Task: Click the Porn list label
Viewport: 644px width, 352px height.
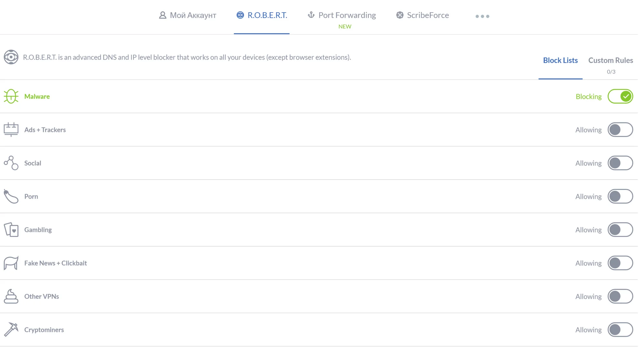Action: coord(31,196)
